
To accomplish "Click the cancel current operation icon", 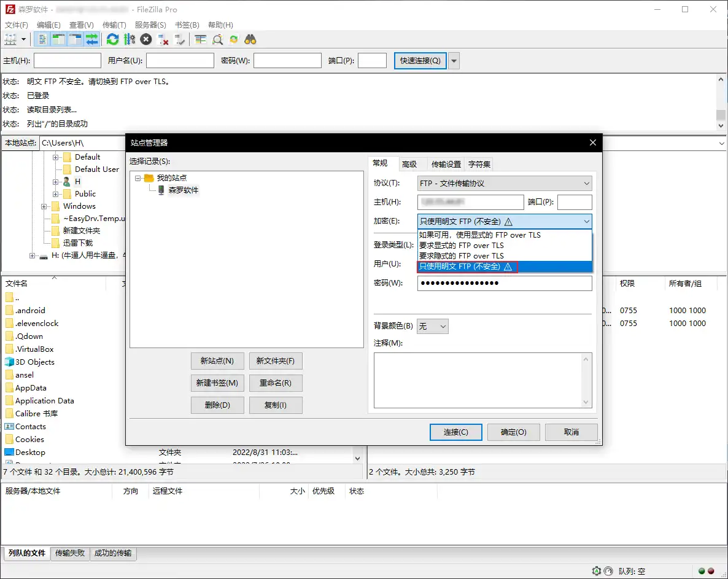I will pyautogui.click(x=146, y=39).
